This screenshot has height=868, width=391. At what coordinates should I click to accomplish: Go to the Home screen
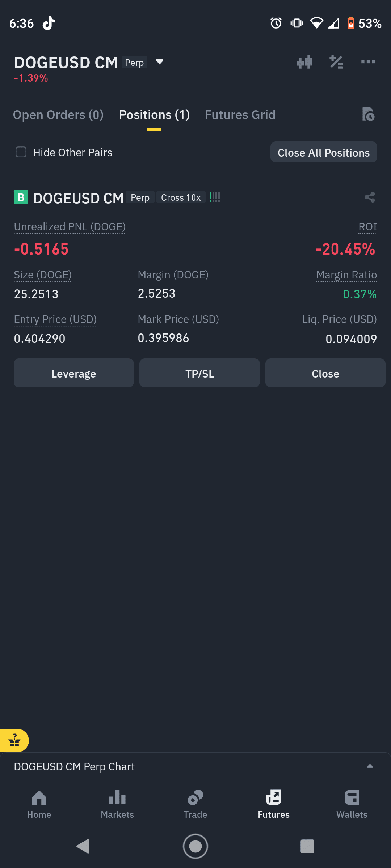click(39, 804)
